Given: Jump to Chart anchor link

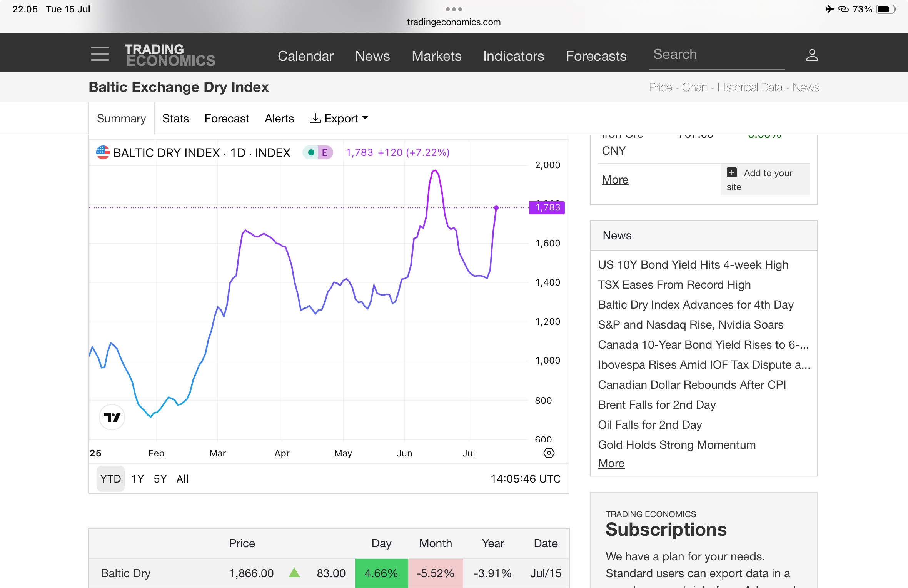Looking at the screenshot, I should [x=694, y=87].
